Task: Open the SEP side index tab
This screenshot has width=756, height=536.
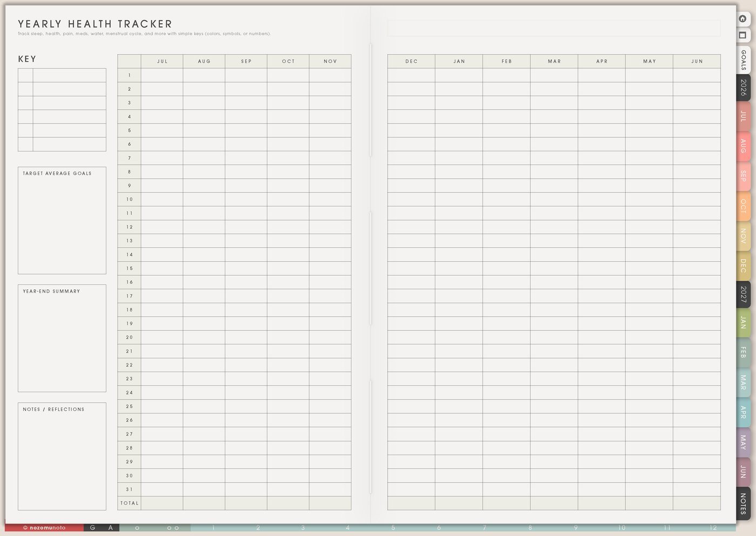Action: coord(743,176)
